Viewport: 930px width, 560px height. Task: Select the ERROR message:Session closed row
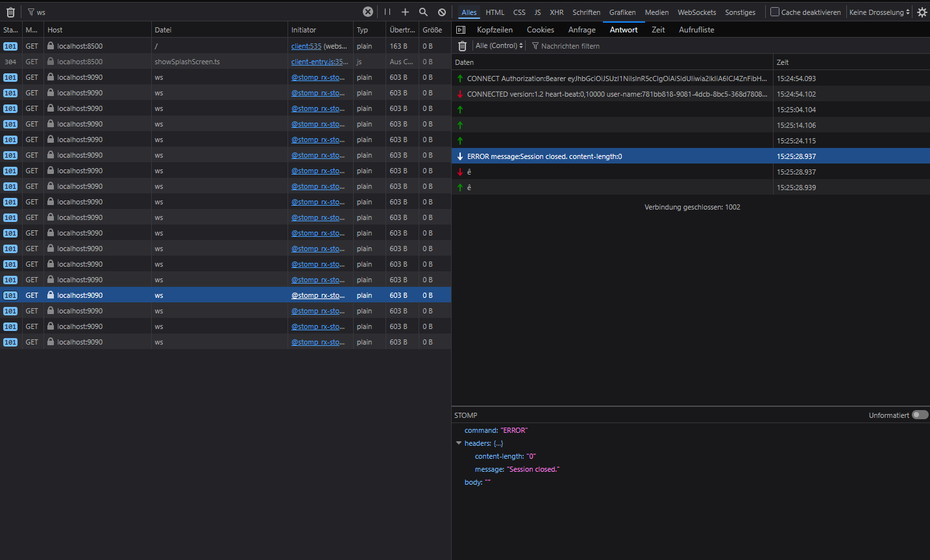(691, 156)
